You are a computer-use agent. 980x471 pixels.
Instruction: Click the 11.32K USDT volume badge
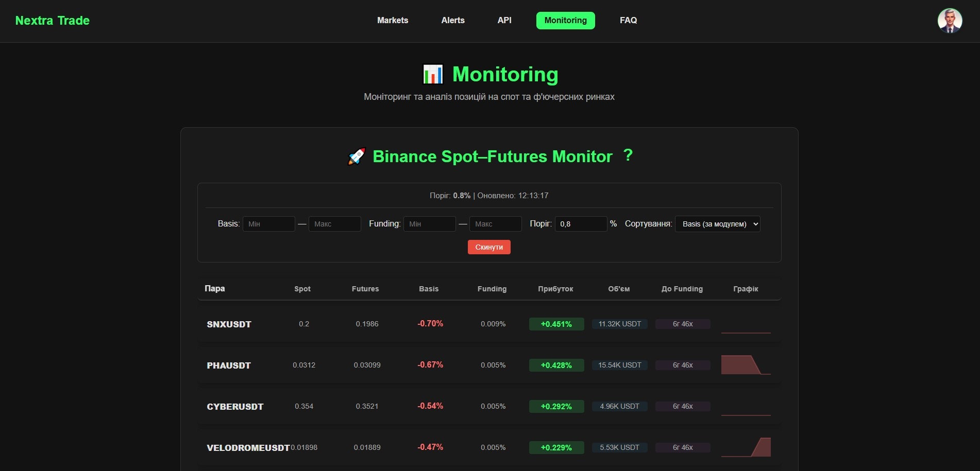click(620, 324)
